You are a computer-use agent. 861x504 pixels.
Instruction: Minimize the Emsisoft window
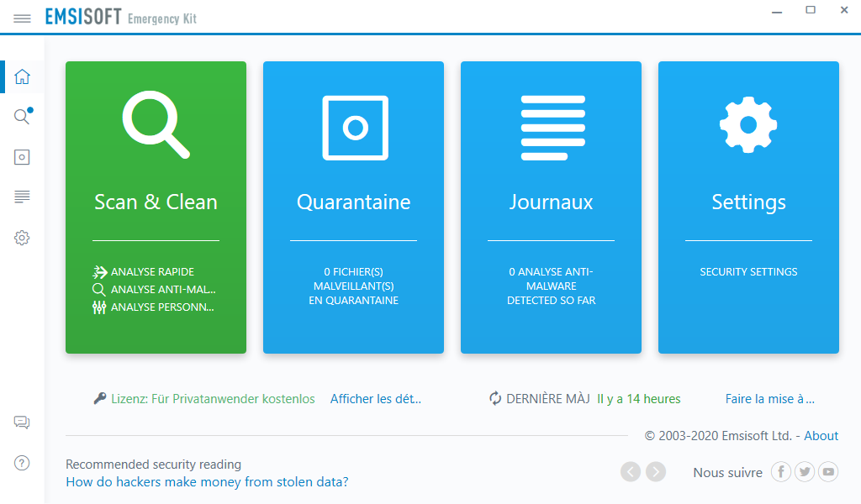point(776,10)
